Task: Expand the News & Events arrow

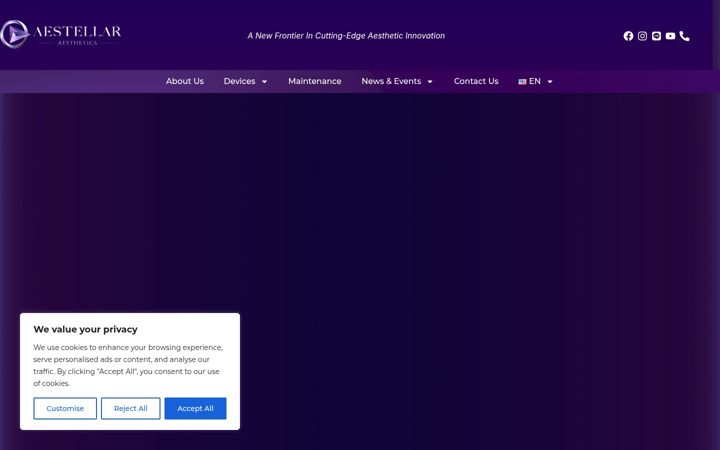Action: tap(430, 82)
